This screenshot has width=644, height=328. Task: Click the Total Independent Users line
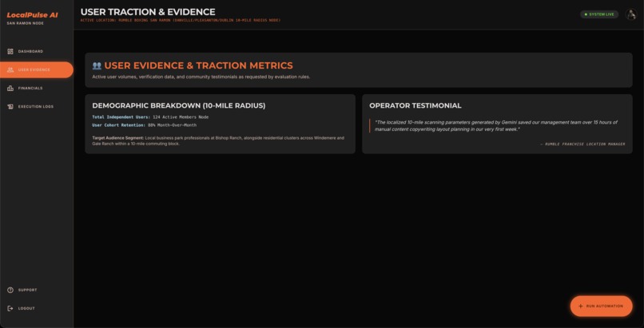click(150, 117)
